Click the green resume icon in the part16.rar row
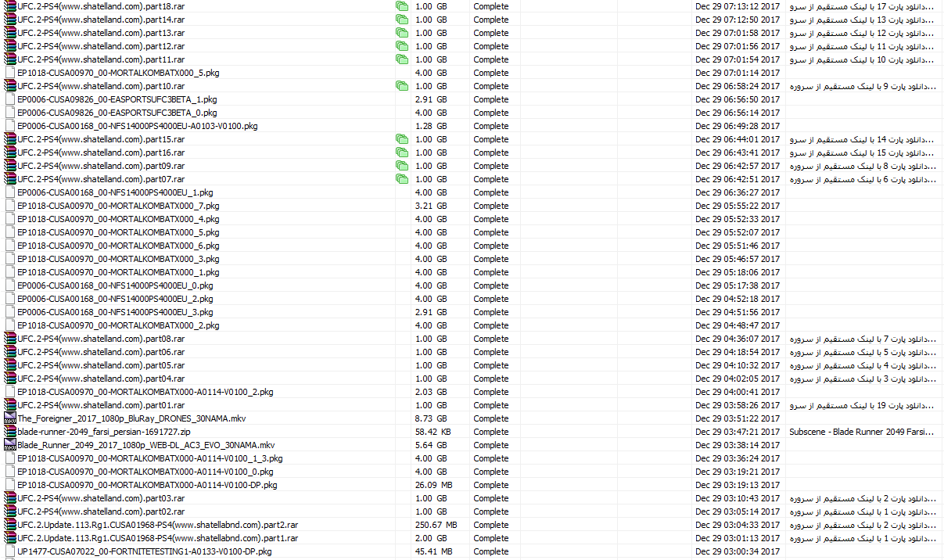Viewport: 944px width, 560px height. click(x=402, y=153)
